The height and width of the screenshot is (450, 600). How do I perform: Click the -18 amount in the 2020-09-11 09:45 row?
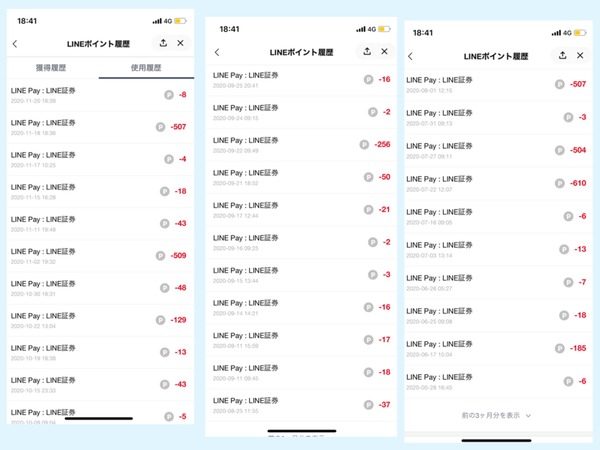coord(384,372)
